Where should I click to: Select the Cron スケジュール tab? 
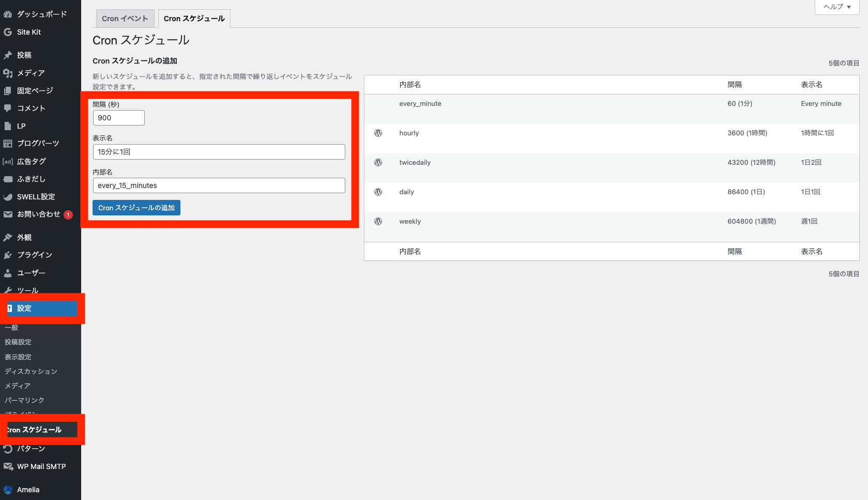pos(194,19)
